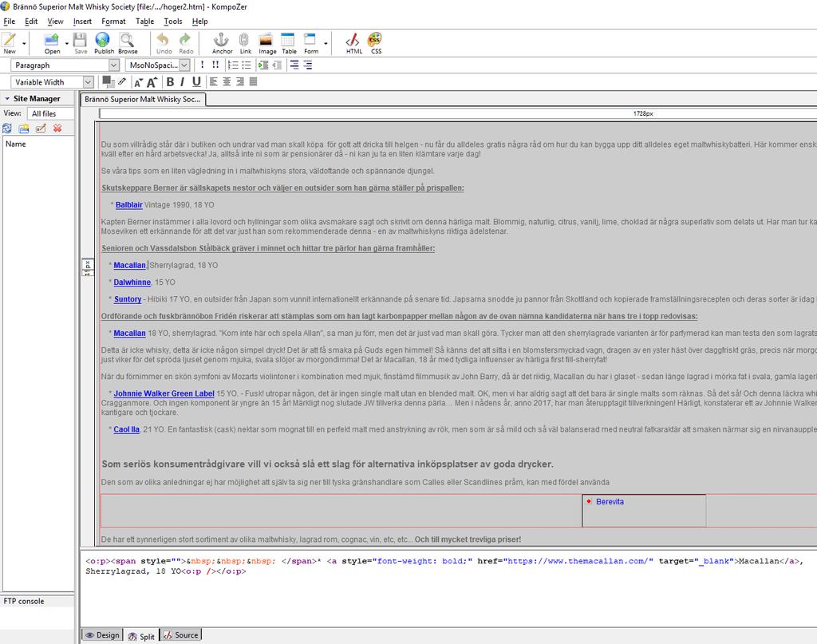Image resolution: width=817 pixels, height=644 pixels.
Task: Insert a picture with the Image icon
Action: (267, 43)
